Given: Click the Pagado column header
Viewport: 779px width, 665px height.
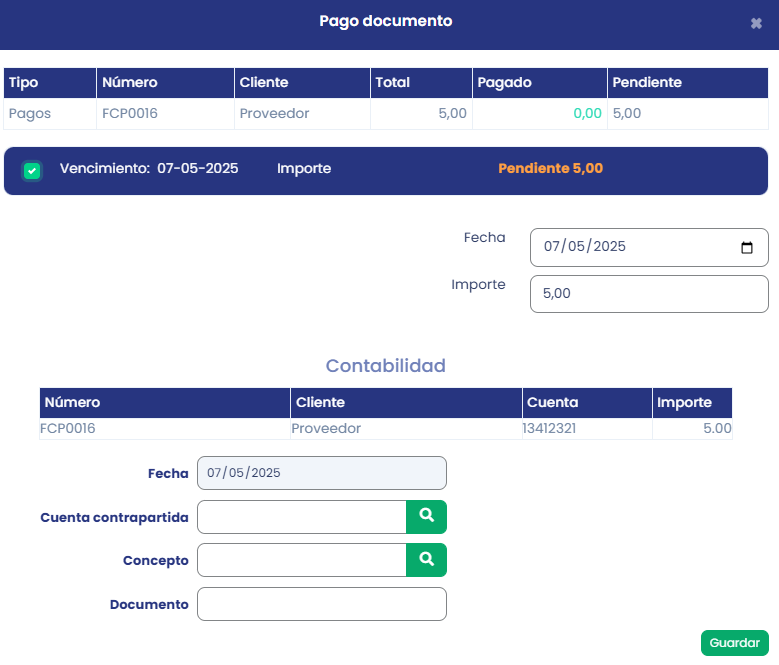Looking at the screenshot, I should [504, 83].
